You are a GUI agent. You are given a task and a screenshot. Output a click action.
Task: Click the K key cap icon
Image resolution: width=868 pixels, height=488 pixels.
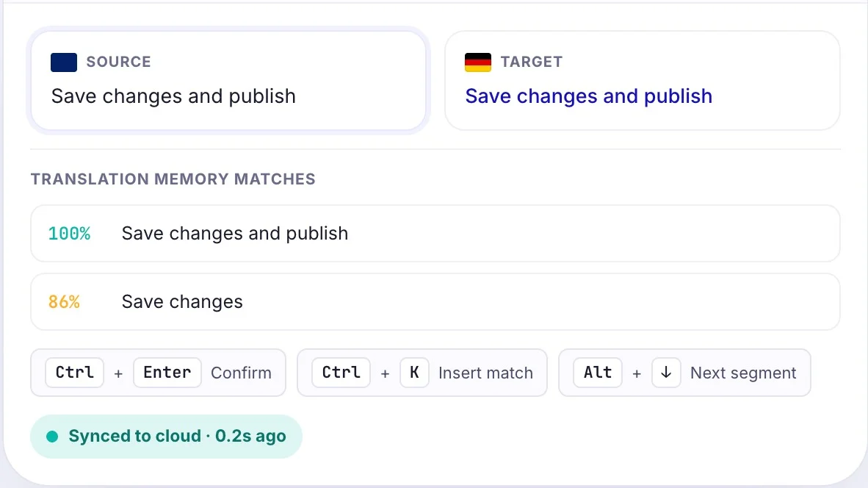[414, 372]
